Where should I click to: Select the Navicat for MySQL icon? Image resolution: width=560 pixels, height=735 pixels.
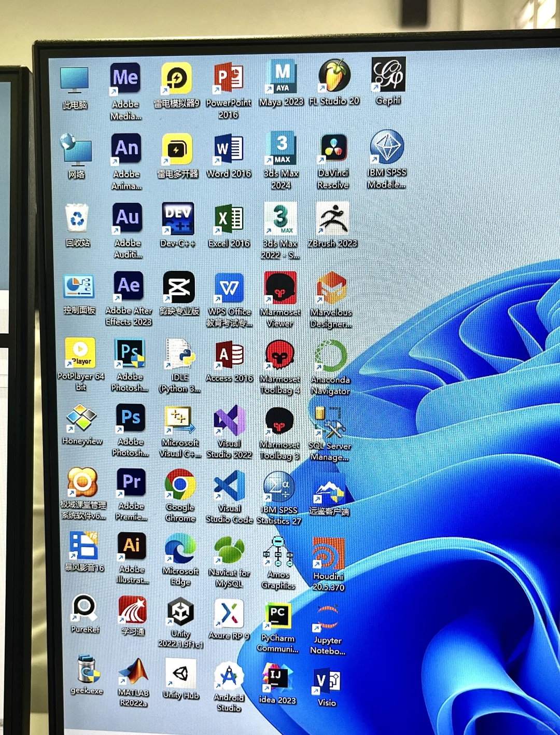229,550
